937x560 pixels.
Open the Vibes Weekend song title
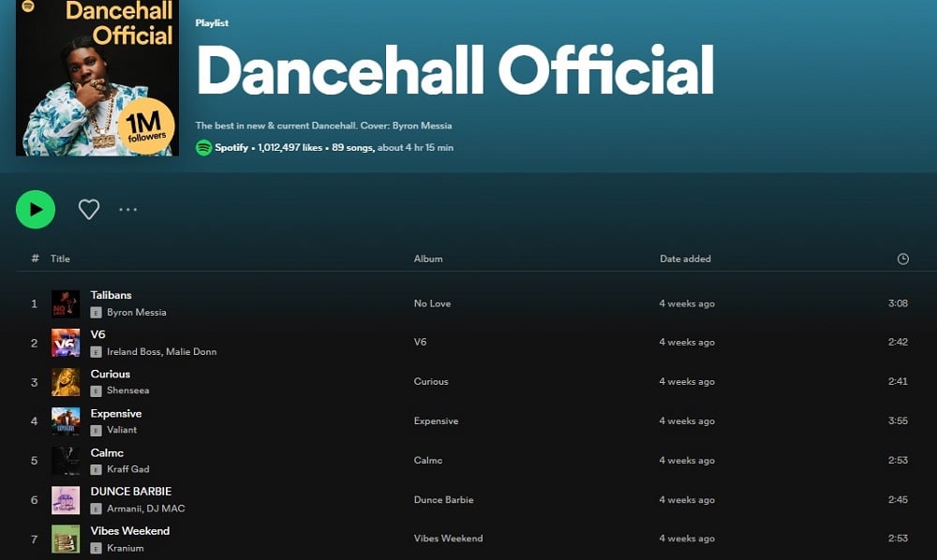pyautogui.click(x=130, y=531)
